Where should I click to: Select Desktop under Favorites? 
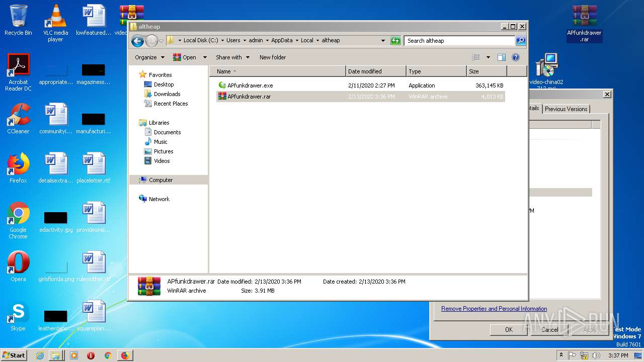[x=164, y=84]
